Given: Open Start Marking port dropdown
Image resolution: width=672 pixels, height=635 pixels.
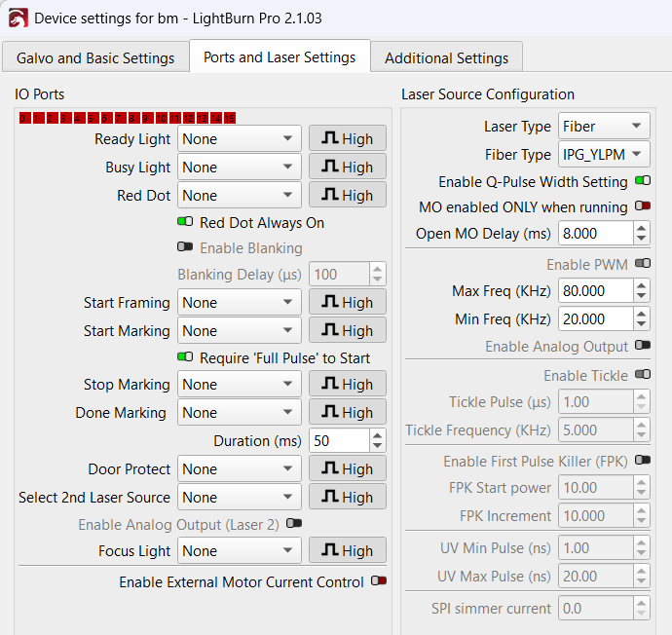Looking at the screenshot, I should pos(240,330).
